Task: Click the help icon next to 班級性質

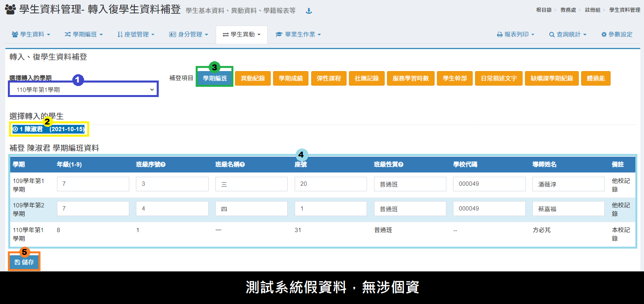Action: [401, 165]
